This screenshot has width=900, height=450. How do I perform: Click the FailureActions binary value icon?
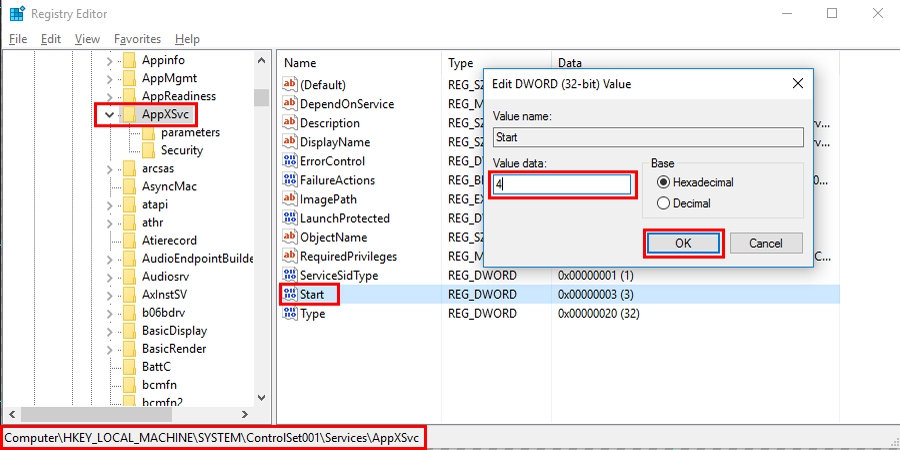290,180
